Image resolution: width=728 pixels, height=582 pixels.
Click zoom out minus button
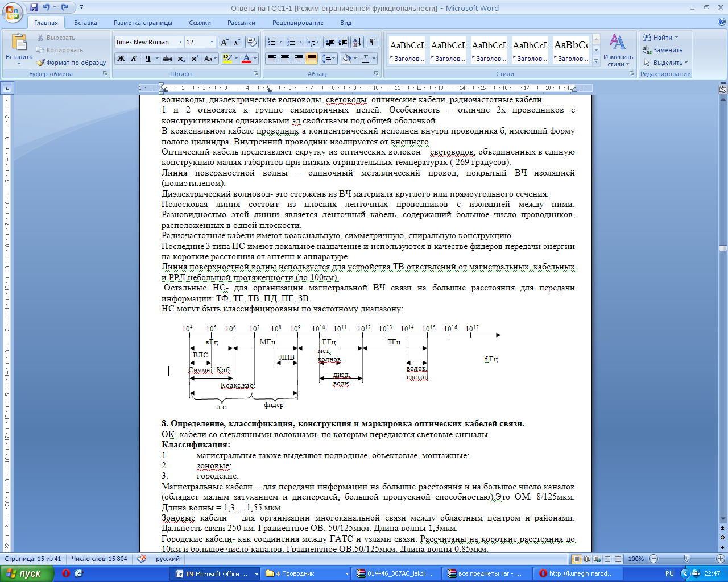[x=653, y=559]
